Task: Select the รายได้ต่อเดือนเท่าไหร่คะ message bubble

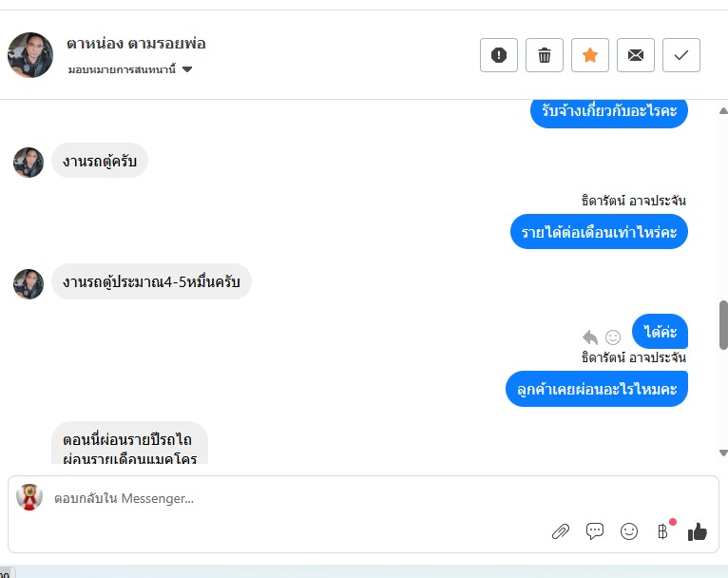Action: [x=599, y=232]
